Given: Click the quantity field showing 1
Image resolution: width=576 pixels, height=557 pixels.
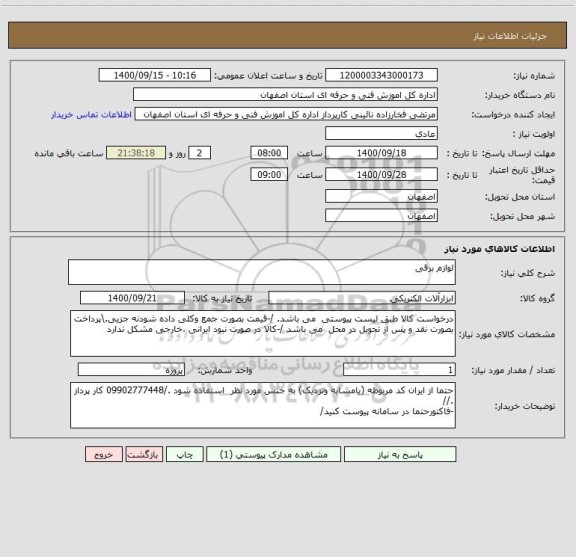Looking at the screenshot, I should pos(399,370).
